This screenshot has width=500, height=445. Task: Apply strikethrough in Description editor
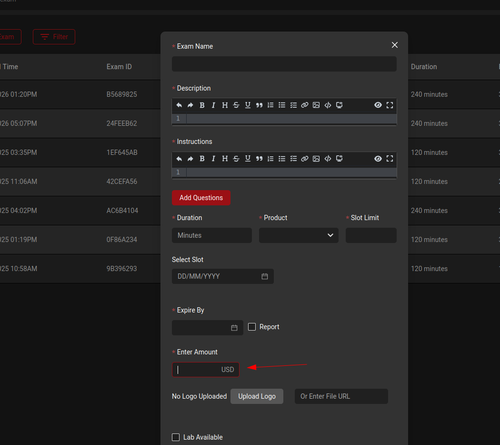236,105
